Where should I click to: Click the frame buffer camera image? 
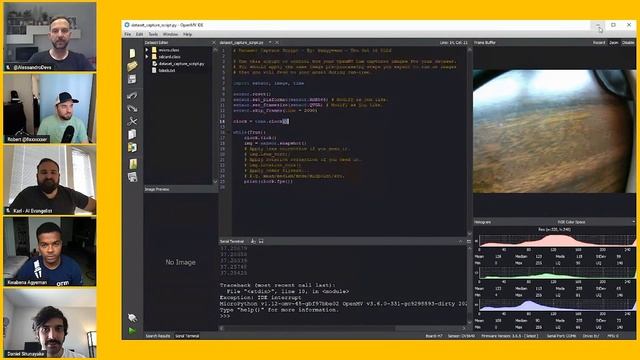[x=554, y=131]
